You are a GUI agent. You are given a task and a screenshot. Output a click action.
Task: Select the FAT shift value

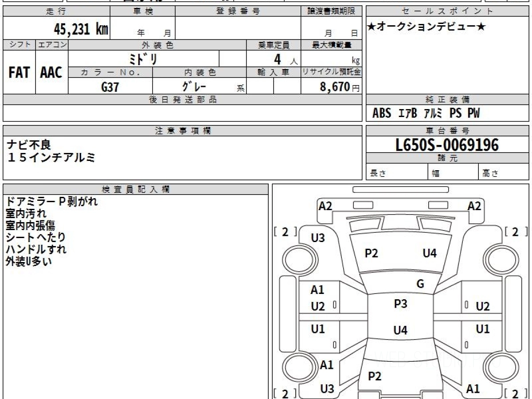(19, 72)
